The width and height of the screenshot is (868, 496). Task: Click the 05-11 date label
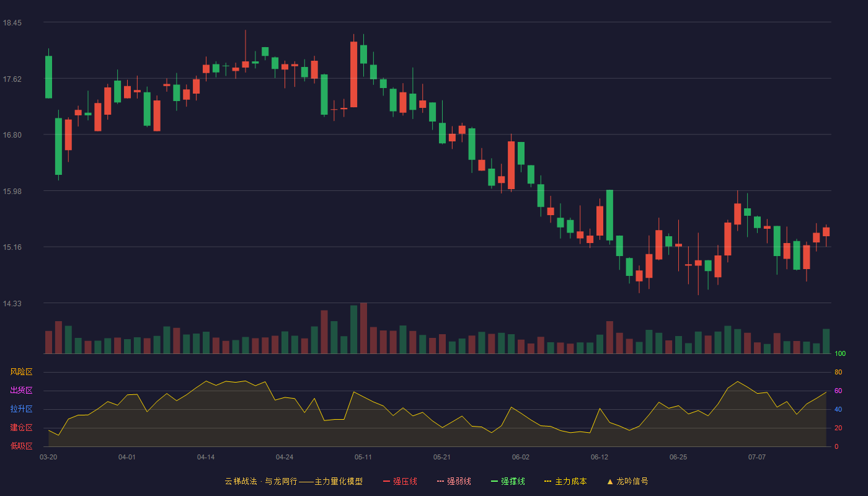tap(363, 457)
